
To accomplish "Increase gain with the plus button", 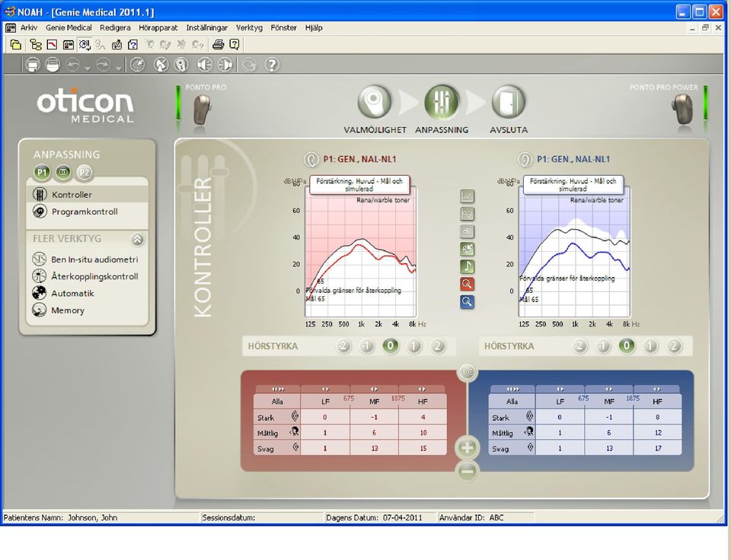I will (467, 447).
